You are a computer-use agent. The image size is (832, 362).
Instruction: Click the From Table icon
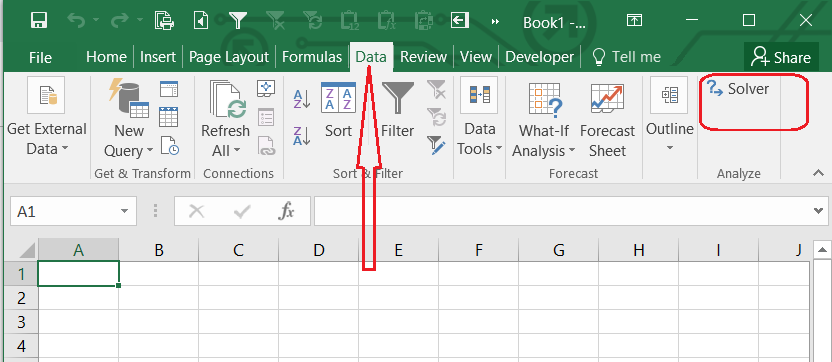(x=169, y=117)
